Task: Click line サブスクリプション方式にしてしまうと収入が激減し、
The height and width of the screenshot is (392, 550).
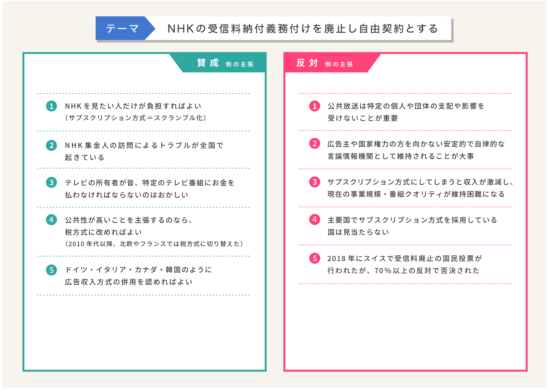Action: click(420, 182)
